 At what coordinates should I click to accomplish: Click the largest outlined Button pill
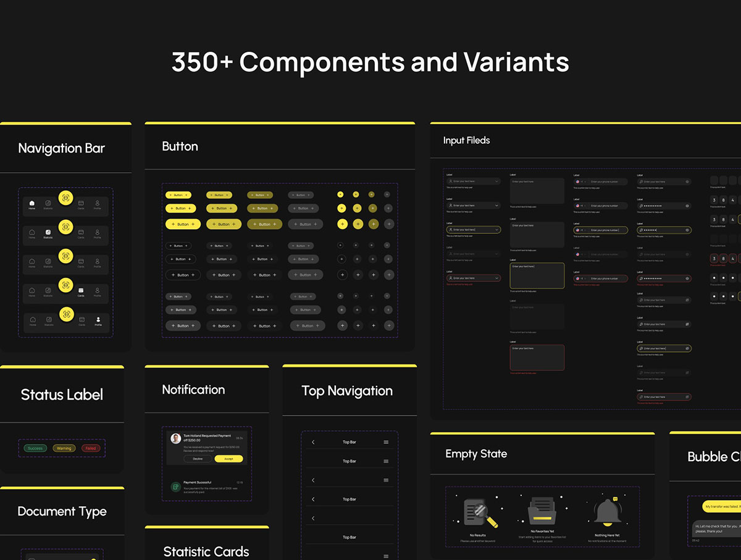[183, 275]
